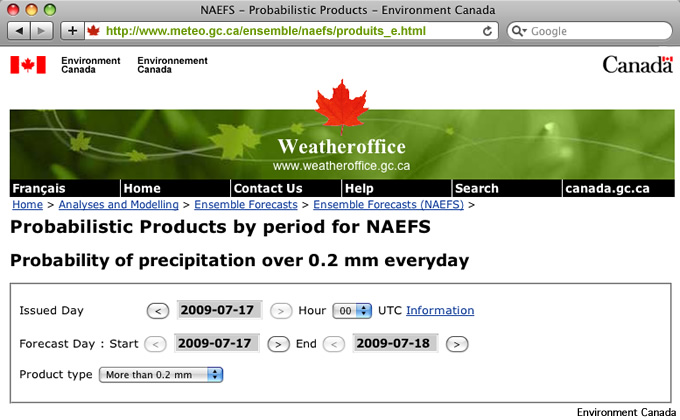Open the Hour dropdown showing 00
This screenshot has width=680, height=420.
click(x=352, y=311)
